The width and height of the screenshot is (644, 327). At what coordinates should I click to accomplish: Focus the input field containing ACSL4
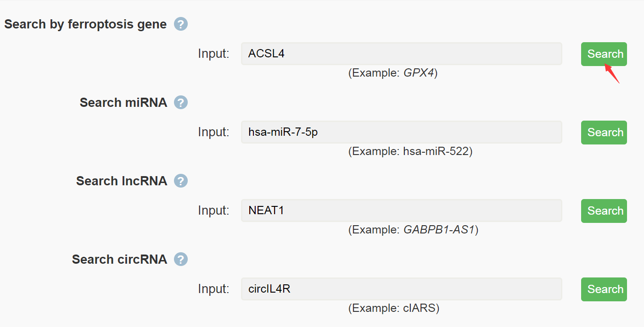[x=402, y=54]
